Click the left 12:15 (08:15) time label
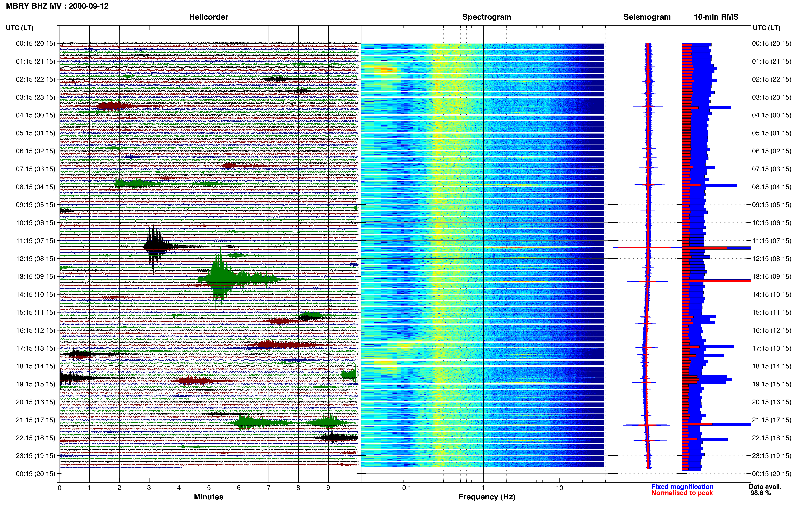 click(36, 259)
